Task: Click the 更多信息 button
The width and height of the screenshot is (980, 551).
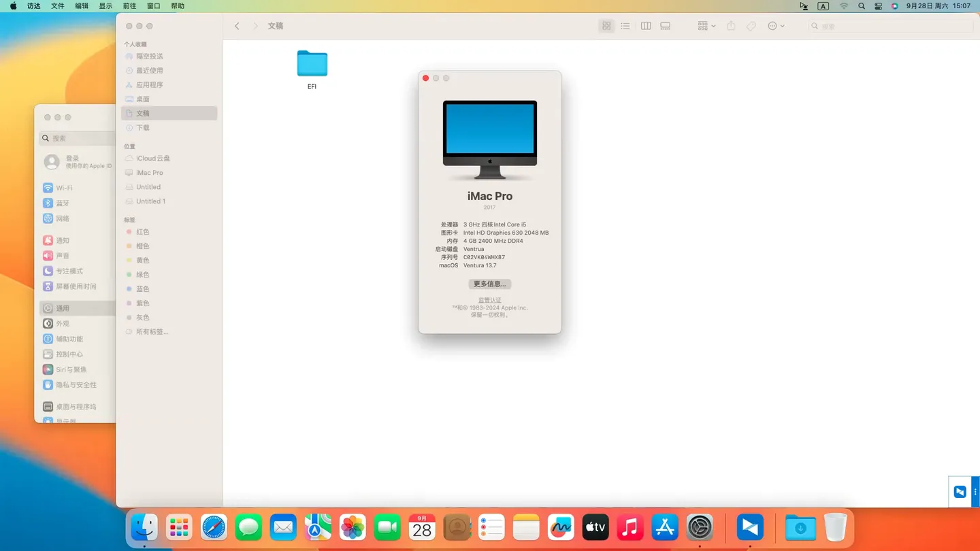Action: pos(489,284)
